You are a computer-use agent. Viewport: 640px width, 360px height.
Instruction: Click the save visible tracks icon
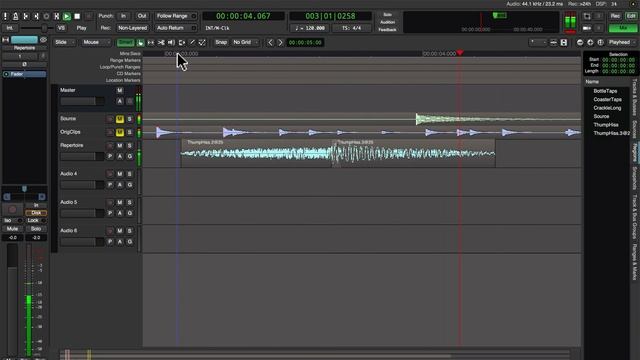click(564, 42)
